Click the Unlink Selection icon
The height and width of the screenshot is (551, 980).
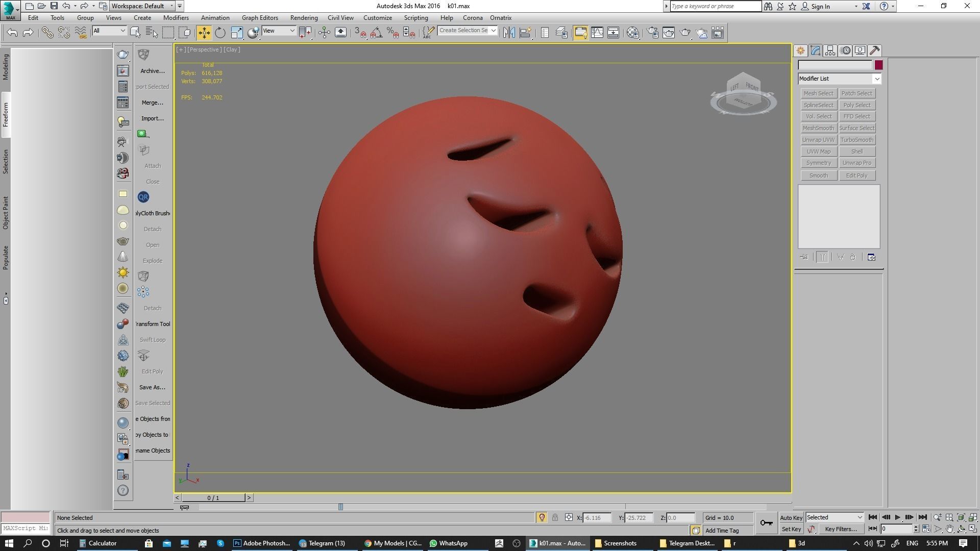tap(64, 33)
